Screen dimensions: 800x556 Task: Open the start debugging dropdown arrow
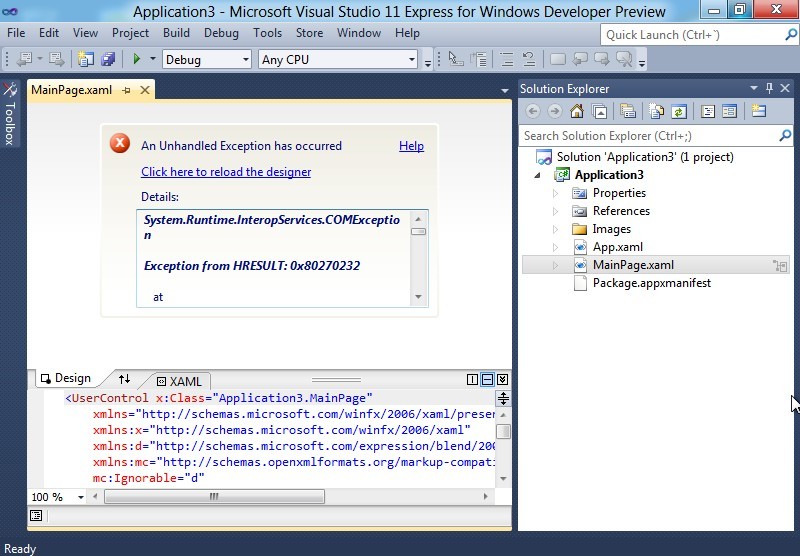point(152,59)
